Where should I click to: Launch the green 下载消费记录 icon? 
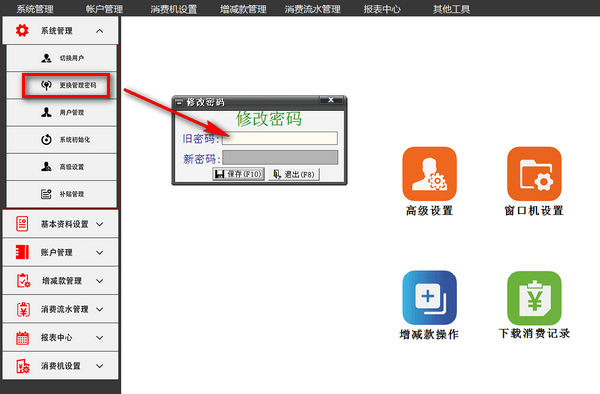tap(534, 298)
